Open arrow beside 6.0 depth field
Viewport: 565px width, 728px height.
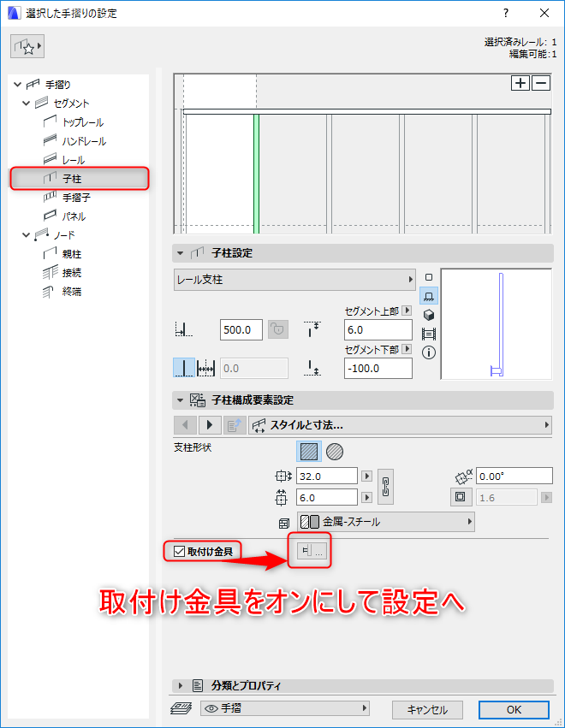366,497
